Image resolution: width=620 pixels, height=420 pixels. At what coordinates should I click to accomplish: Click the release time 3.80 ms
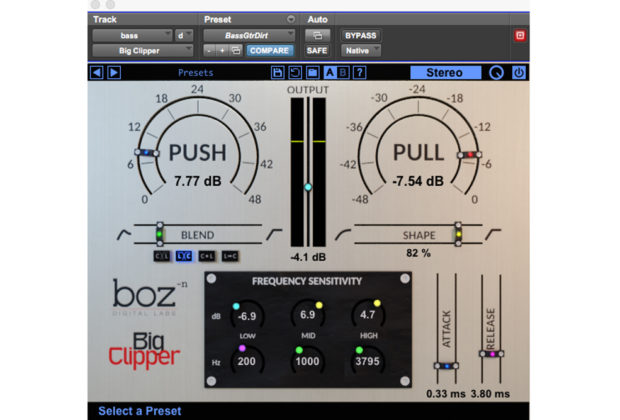coord(490,394)
